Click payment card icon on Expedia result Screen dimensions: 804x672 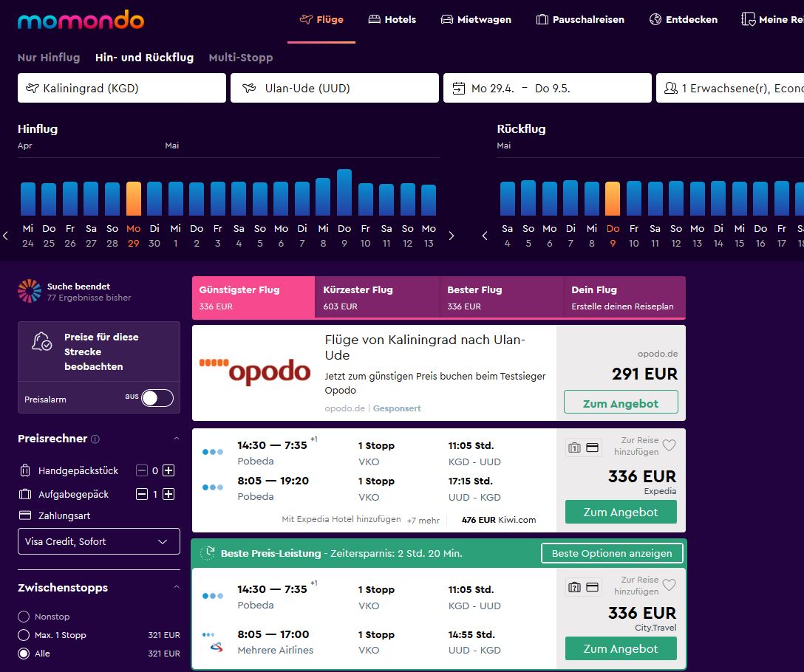(x=592, y=448)
